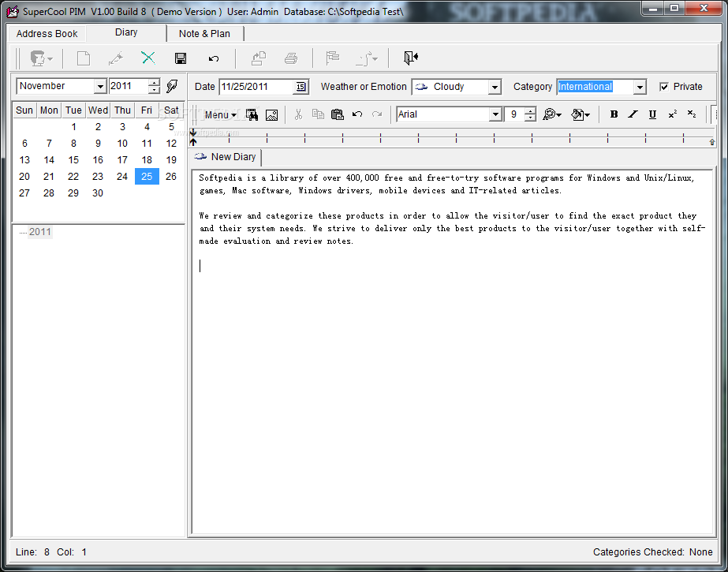728x572 pixels.
Task: Click the 'Categories Checked: None' status text
Action: click(x=652, y=552)
